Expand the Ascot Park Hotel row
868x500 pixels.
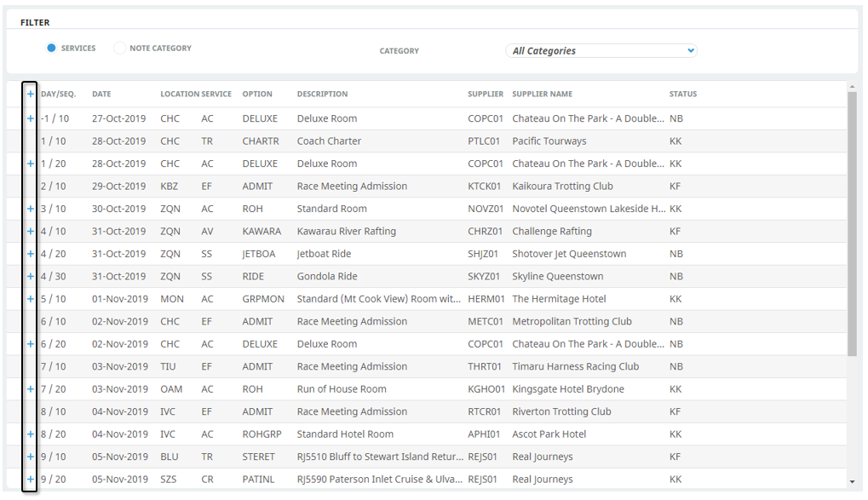pos(31,434)
